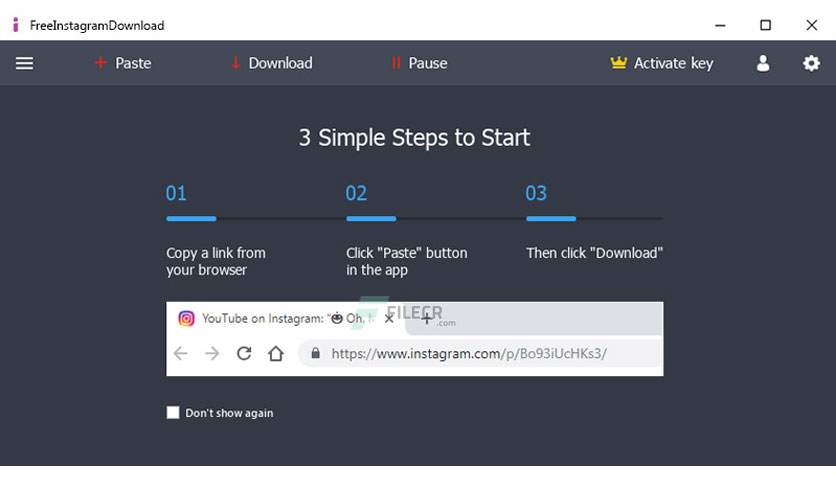Click the FreeInstagramDownload app icon in title bar
Viewport: 836px width, 484px height.
16,25
